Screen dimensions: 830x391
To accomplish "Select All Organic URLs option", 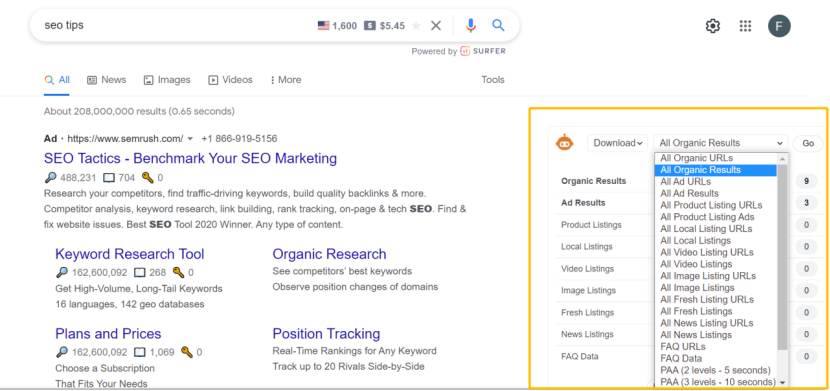I will coord(716,158).
